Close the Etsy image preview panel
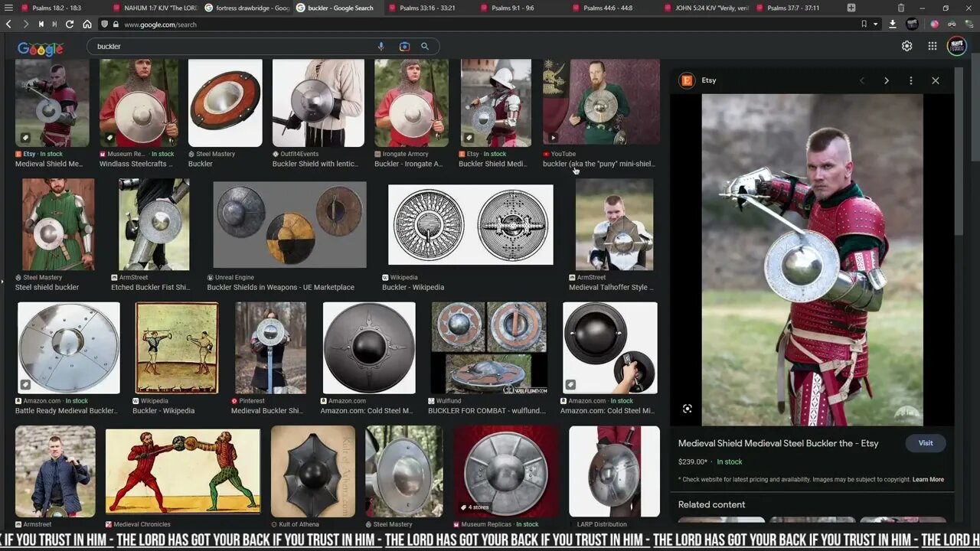The width and height of the screenshot is (980, 551). click(936, 80)
